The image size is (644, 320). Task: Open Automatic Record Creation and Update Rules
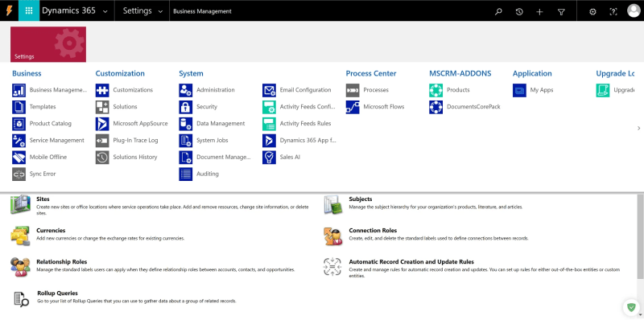click(411, 262)
